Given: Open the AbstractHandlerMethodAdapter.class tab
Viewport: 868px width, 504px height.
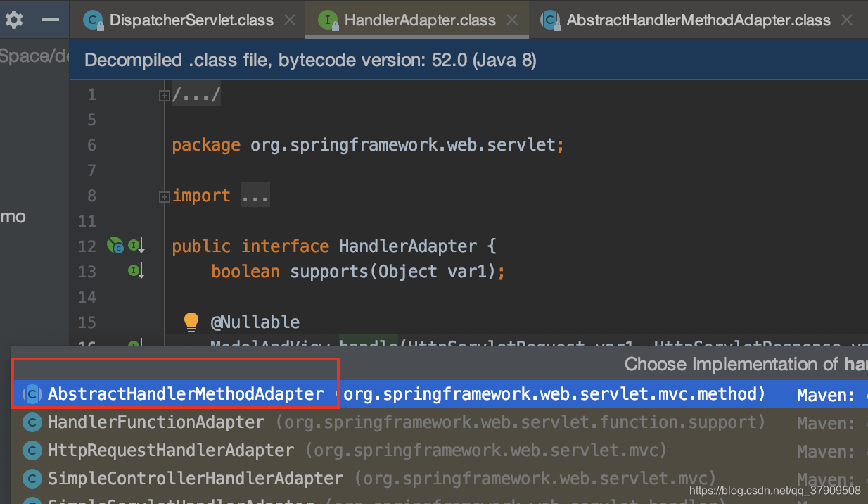Looking at the screenshot, I should click(698, 20).
